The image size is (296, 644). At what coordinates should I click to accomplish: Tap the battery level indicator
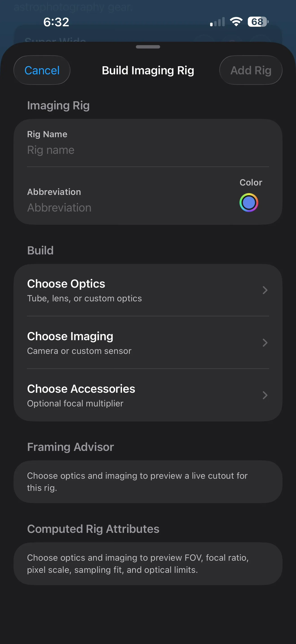pos(258,22)
